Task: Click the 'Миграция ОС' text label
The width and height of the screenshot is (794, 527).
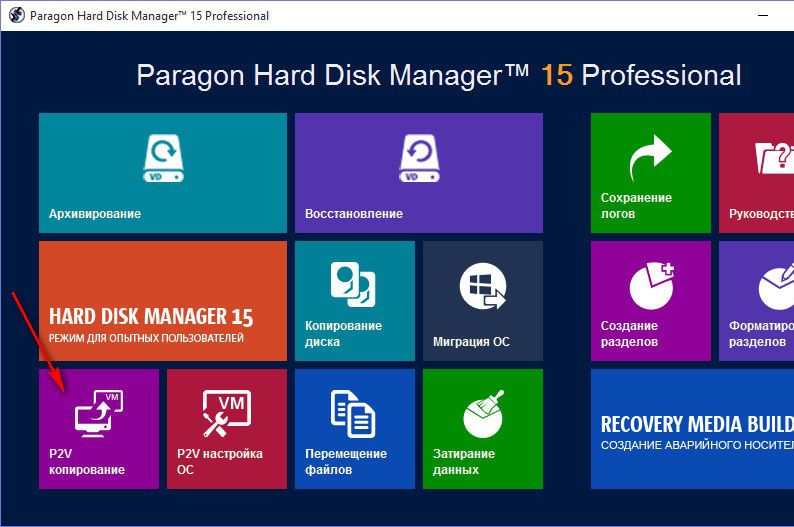Action: (x=471, y=342)
